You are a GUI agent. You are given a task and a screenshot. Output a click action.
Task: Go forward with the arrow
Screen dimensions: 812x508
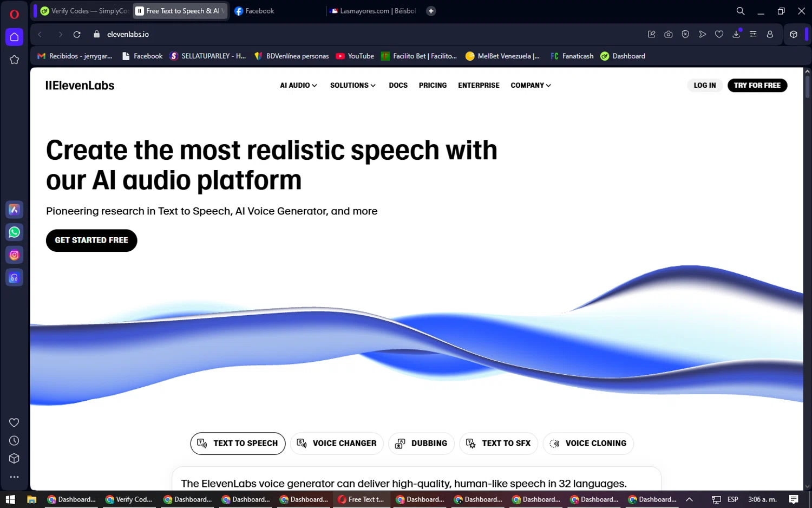tap(60, 34)
